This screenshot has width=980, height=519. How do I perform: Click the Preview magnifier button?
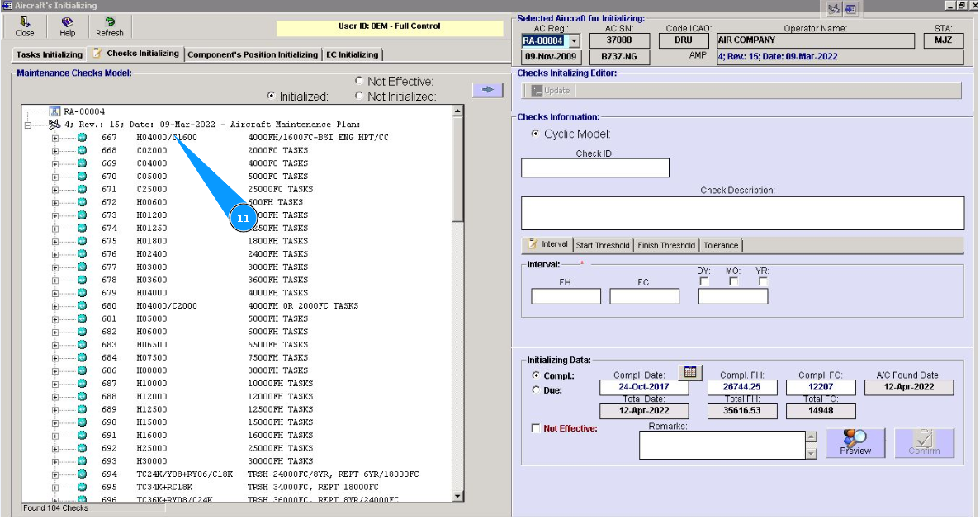coord(855,443)
